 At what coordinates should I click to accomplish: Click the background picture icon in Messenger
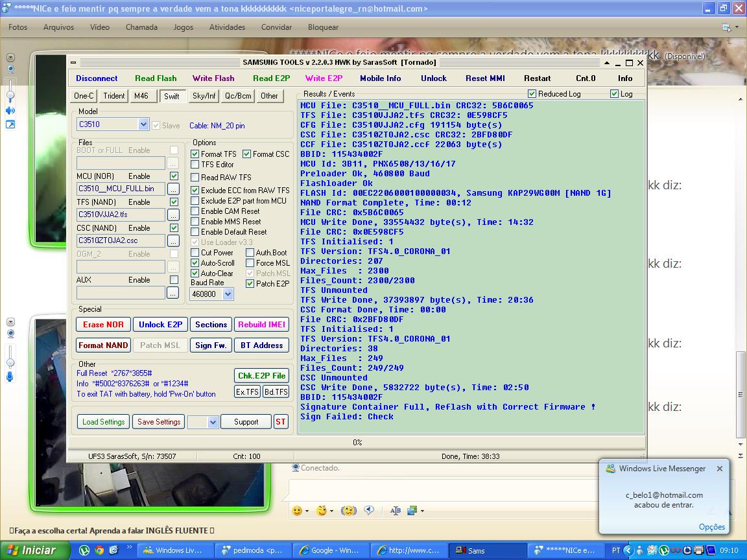(412, 511)
